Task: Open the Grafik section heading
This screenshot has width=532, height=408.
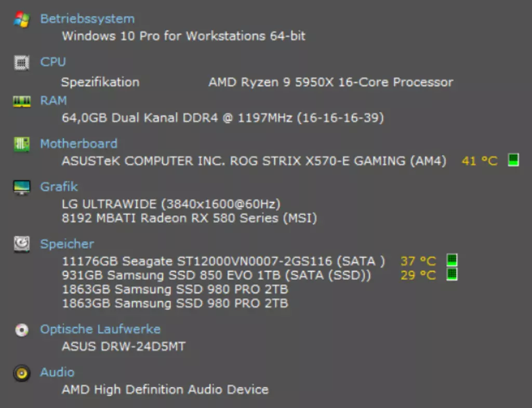Action: [59, 187]
